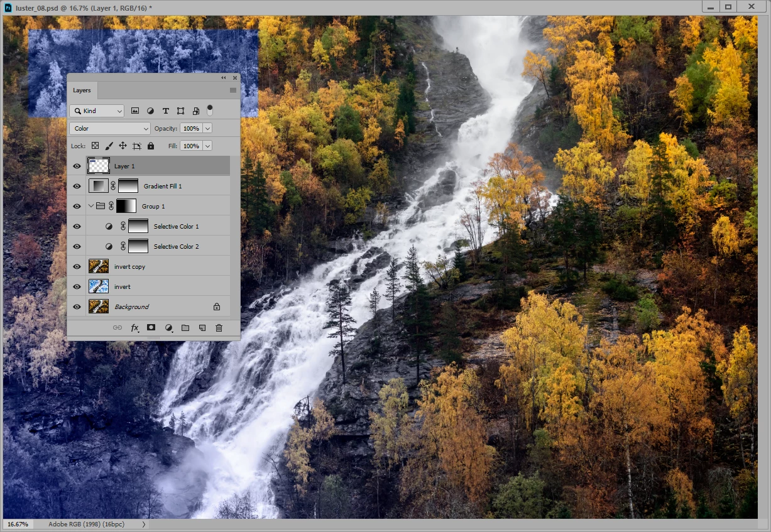Select Background layer thumbnail
This screenshot has height=532, width=771.
pyautogui.click(x=99, y=307)
